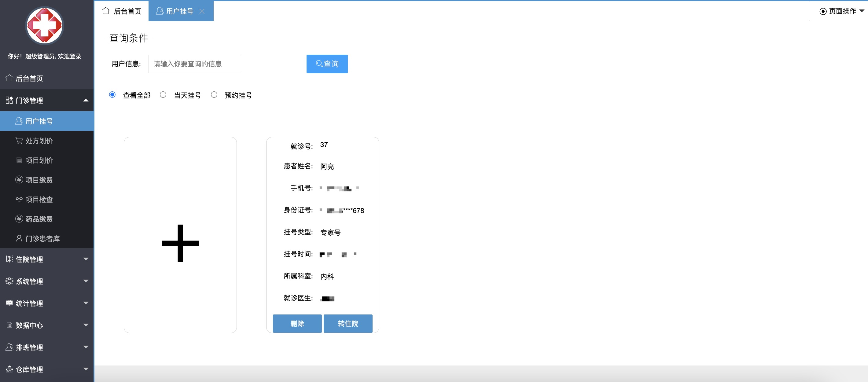868x382 pixels.
Task: Click the red cross hospital logo
Action: (x=45, y=26)
